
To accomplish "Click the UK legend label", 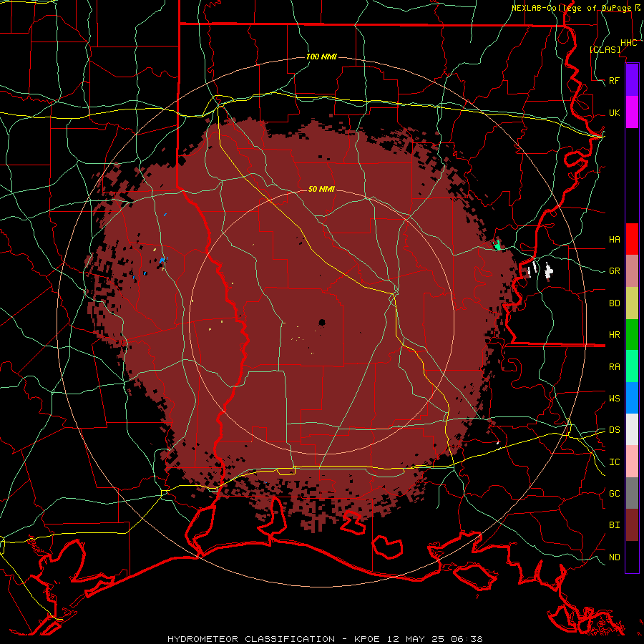I will 615,112.
